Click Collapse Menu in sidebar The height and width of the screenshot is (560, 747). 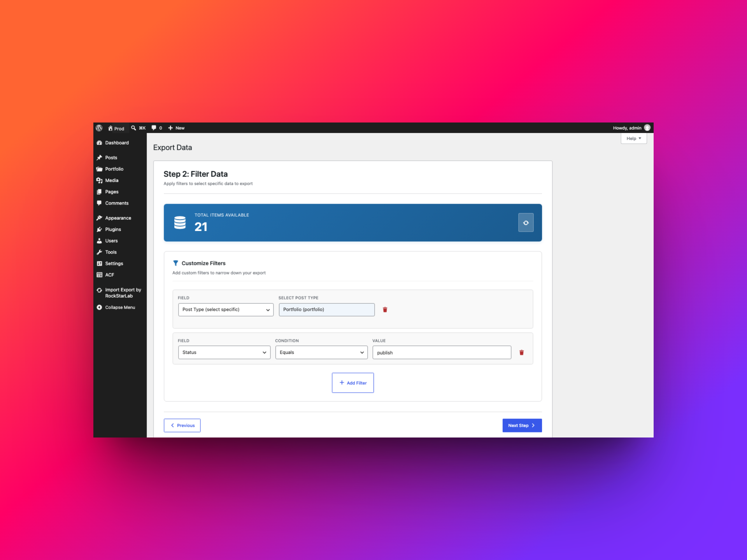tap(120, 307)
